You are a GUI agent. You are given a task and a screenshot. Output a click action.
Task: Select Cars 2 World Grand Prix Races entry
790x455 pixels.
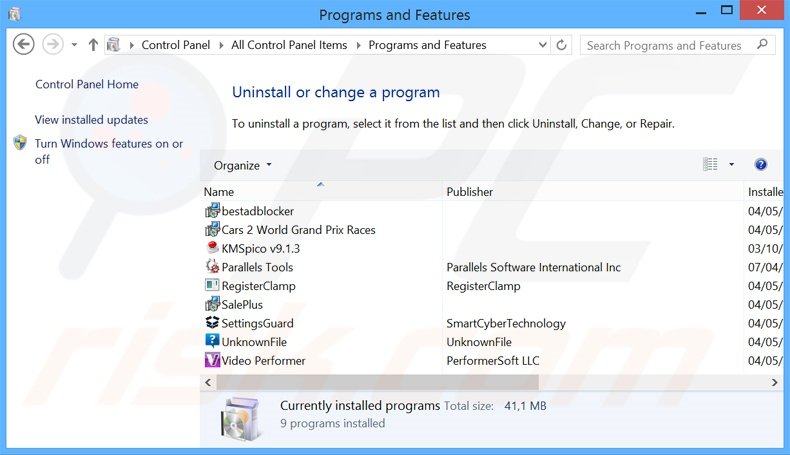point(298,230)
